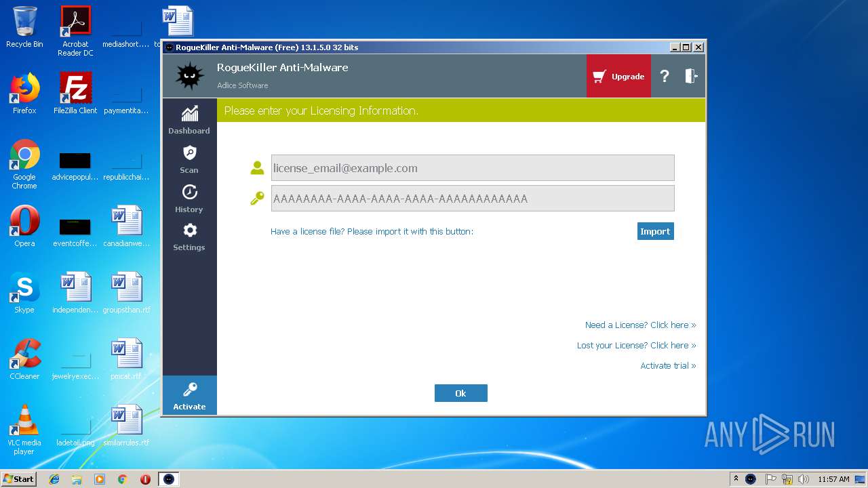Select FileZilla Client desktop shortcut

[75, 94]
